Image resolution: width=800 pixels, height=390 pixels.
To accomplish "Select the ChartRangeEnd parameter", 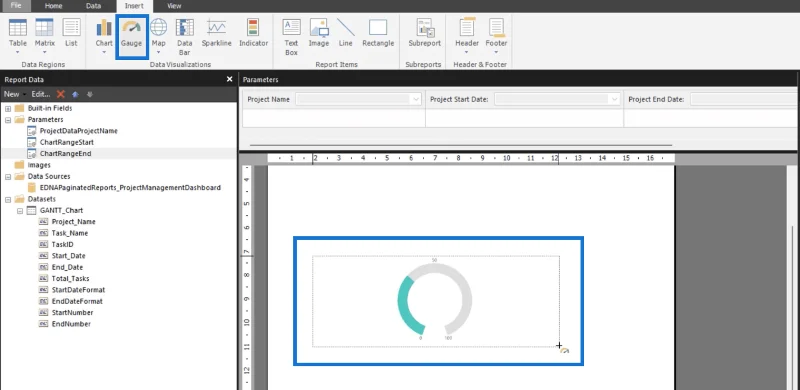I will pyautogui.click(x=65, y=153).
